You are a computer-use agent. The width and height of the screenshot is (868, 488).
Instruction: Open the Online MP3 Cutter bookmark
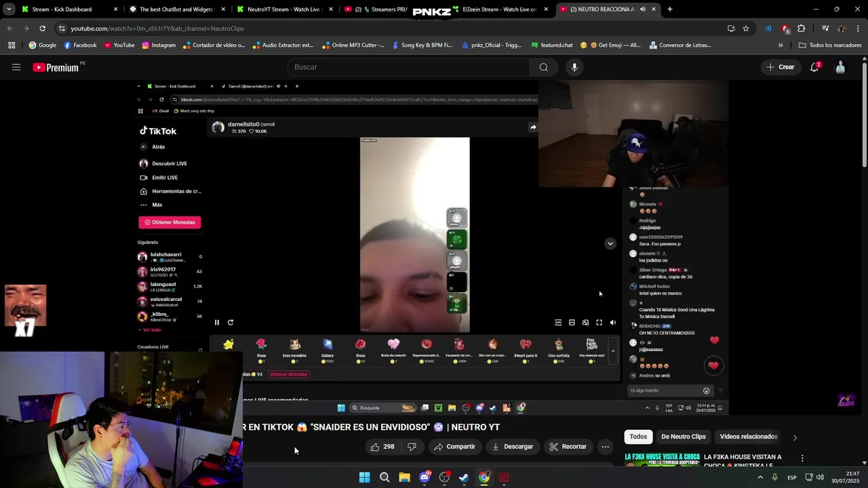pyautogui.click(x=353, y=45)
